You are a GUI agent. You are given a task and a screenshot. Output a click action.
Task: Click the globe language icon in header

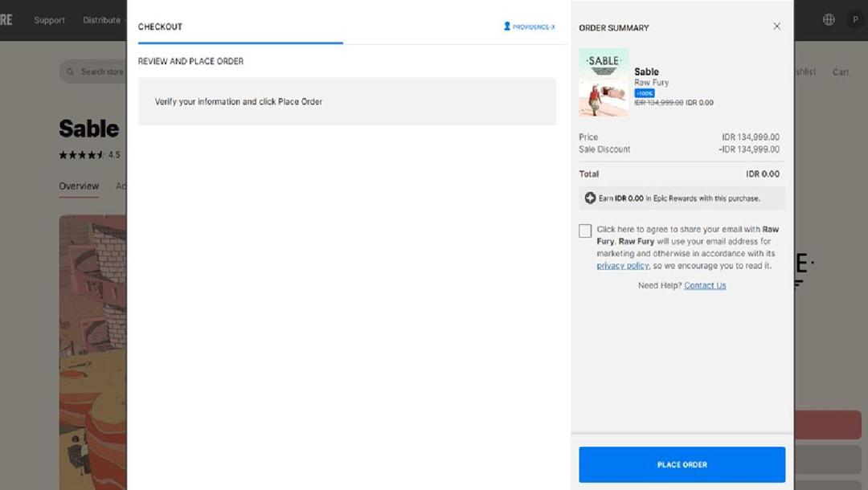pyautogui.click(x=828, y=19)
